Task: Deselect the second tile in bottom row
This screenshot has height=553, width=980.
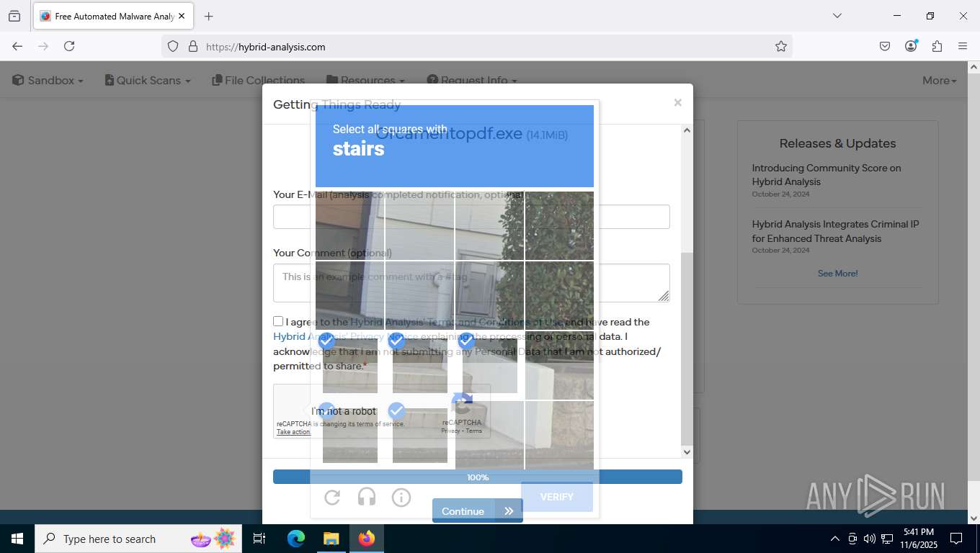Action: [420, 435]
